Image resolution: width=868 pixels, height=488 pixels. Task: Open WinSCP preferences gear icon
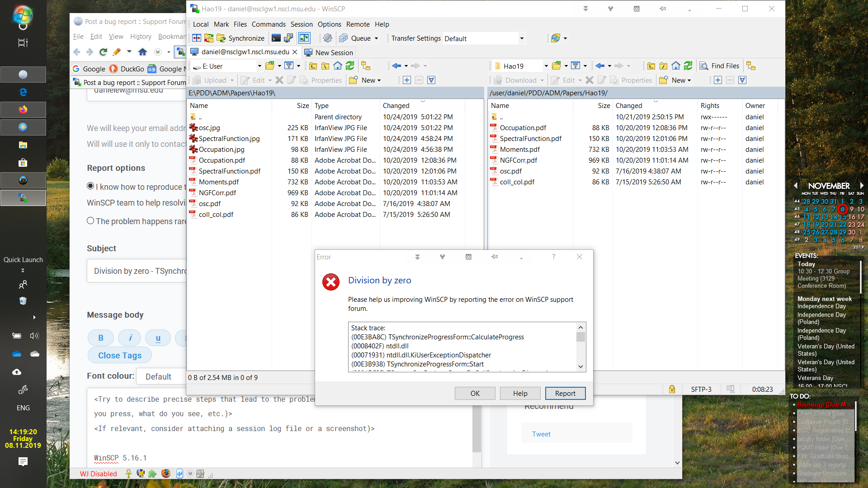pos(328,38)
